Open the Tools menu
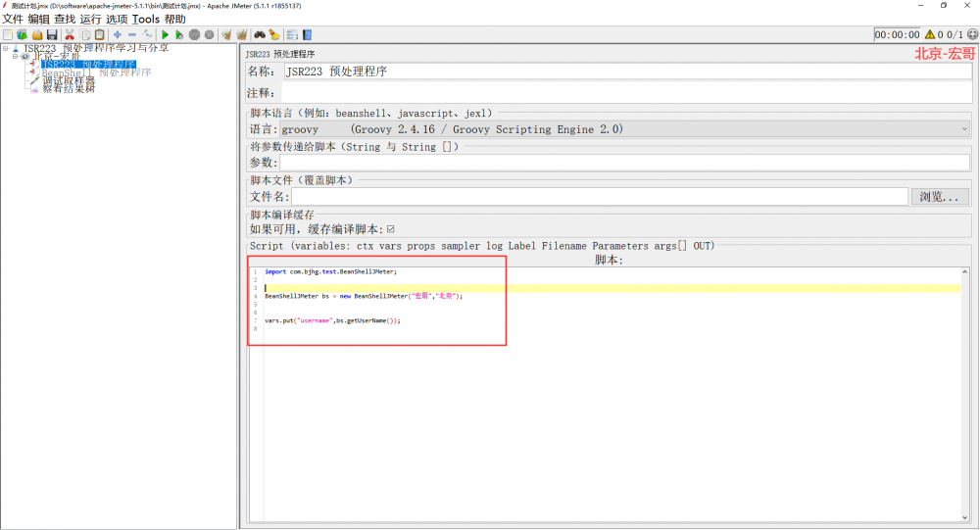The width and height of the screenshot is (980, 530). tap(146, 20)
